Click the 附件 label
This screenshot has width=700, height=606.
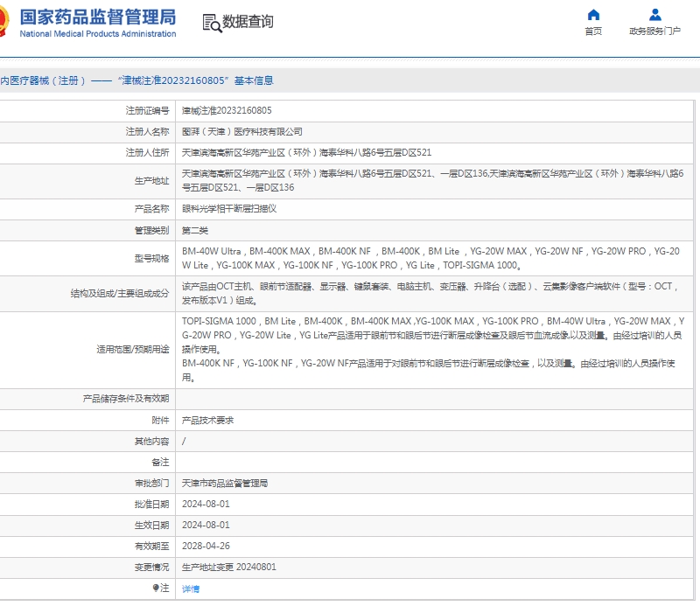[160, 421]
